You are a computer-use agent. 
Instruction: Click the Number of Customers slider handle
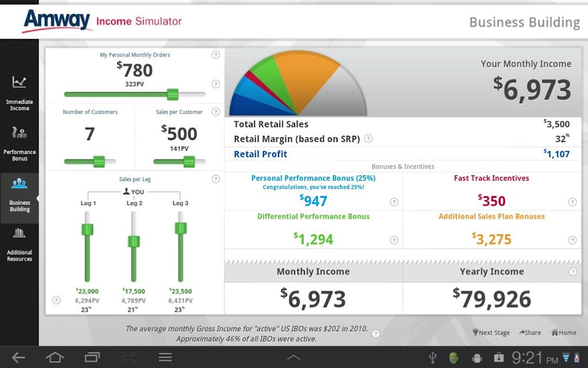coord(99,162)
